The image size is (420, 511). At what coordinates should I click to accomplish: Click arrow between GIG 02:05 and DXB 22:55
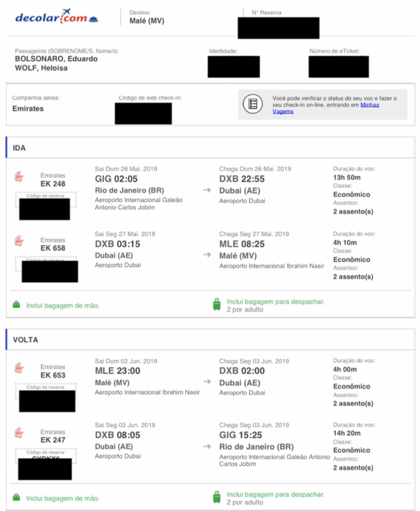[207, 190]
